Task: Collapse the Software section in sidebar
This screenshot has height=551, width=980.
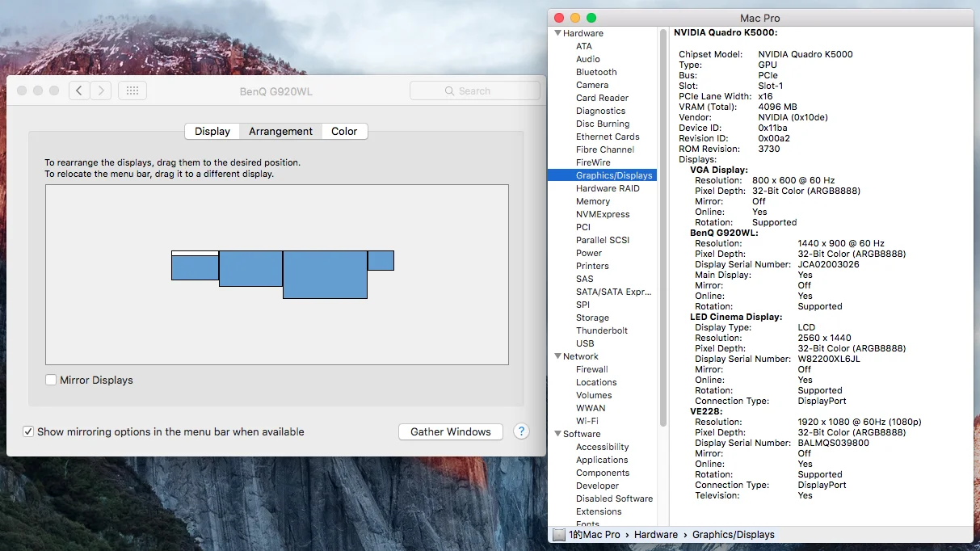Action: point(557,434)
